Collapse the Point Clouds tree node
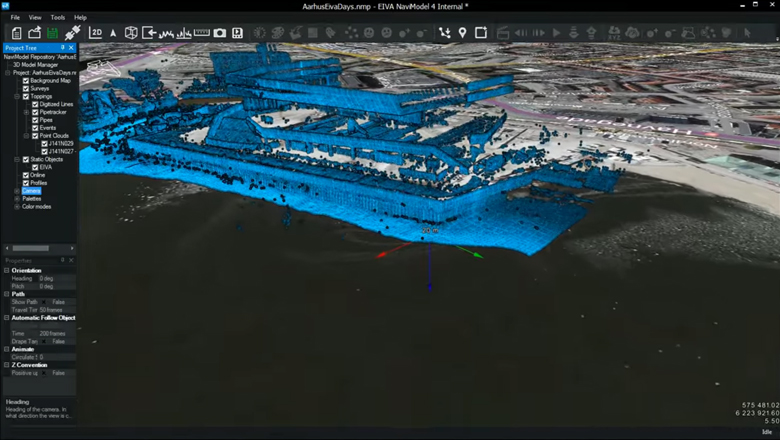The image size is (780, 440). pyautogui.click(x=26, y=136)
